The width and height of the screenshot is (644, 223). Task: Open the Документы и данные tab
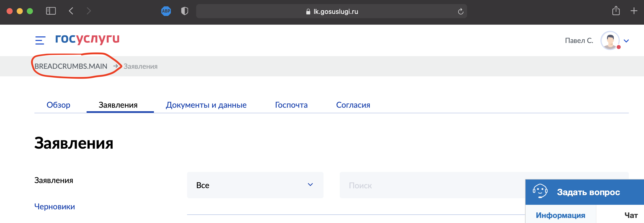(x=206, y=105)
